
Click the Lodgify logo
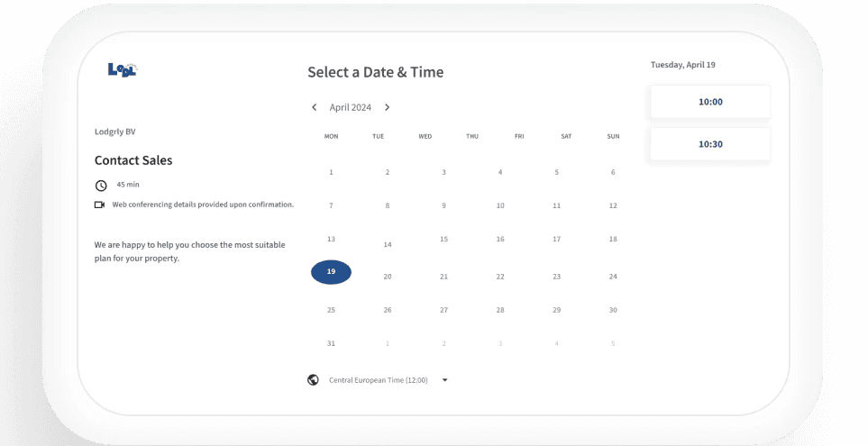point(123,69)
